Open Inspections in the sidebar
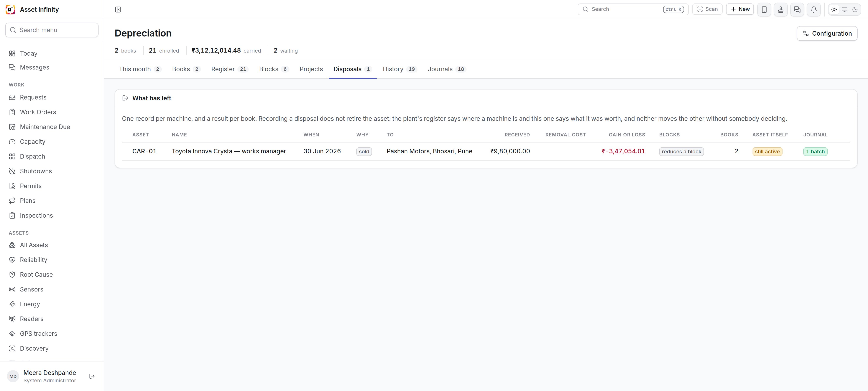868x391 pixels. click(52, 215)
